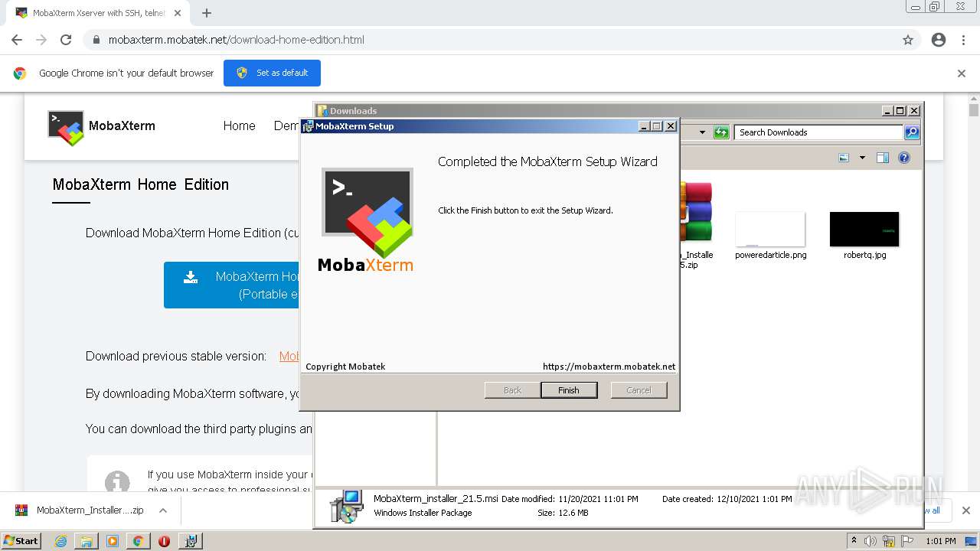Bookmark this page with the star icon

coord(908,40)
